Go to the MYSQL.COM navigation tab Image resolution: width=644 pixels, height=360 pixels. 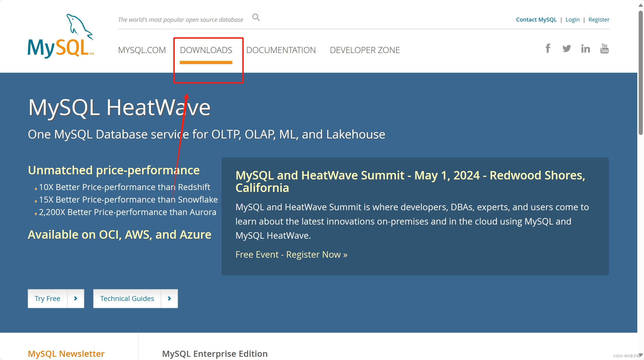142,50
